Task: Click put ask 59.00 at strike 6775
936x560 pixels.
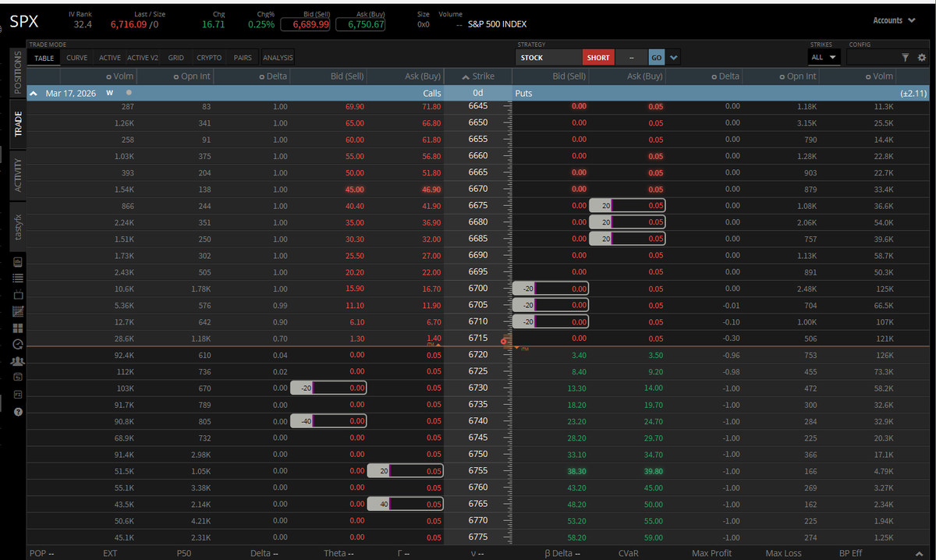Action: (653, 537)
